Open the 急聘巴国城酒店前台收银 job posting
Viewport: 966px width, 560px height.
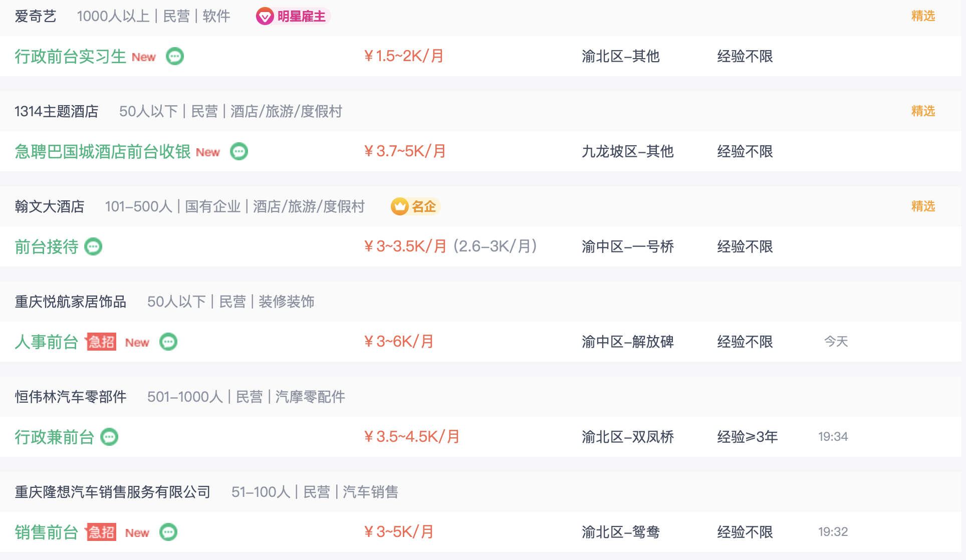click(x=103, y=151)
